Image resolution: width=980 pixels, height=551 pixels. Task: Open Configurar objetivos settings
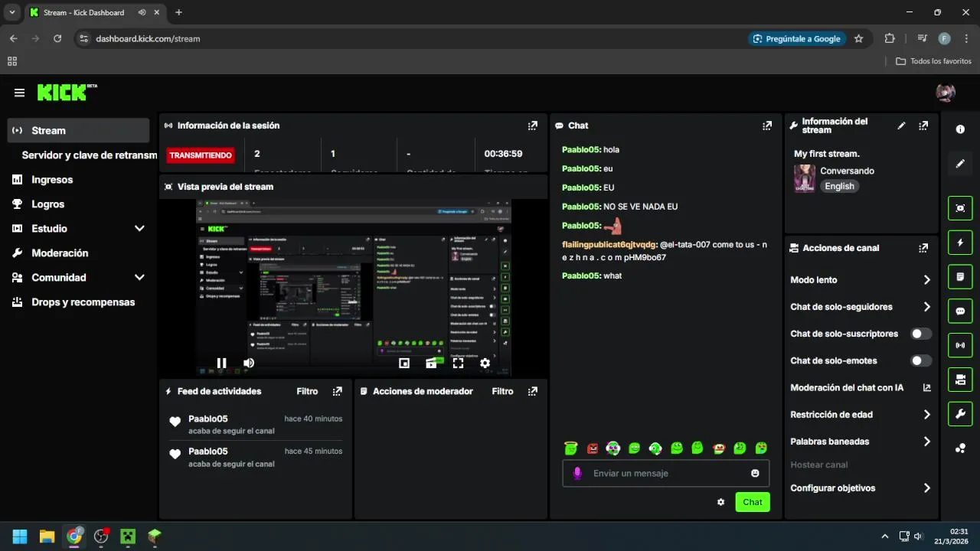861,488
